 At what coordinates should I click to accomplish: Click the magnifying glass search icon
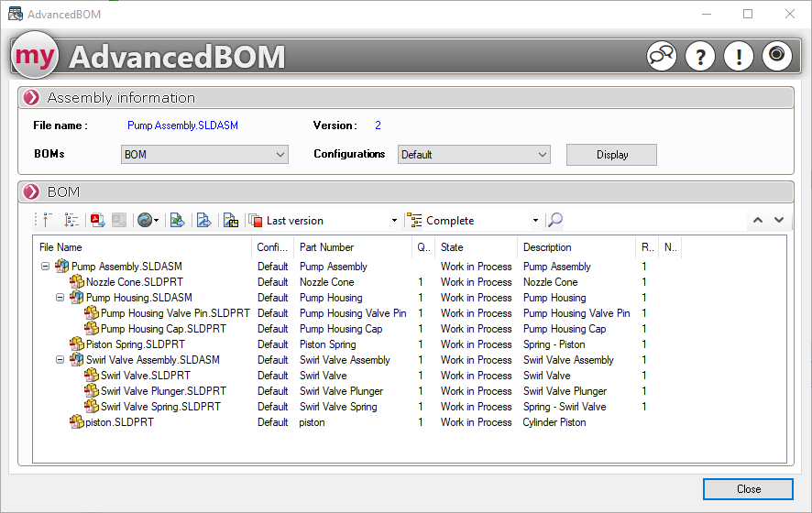tap(554, 220)
